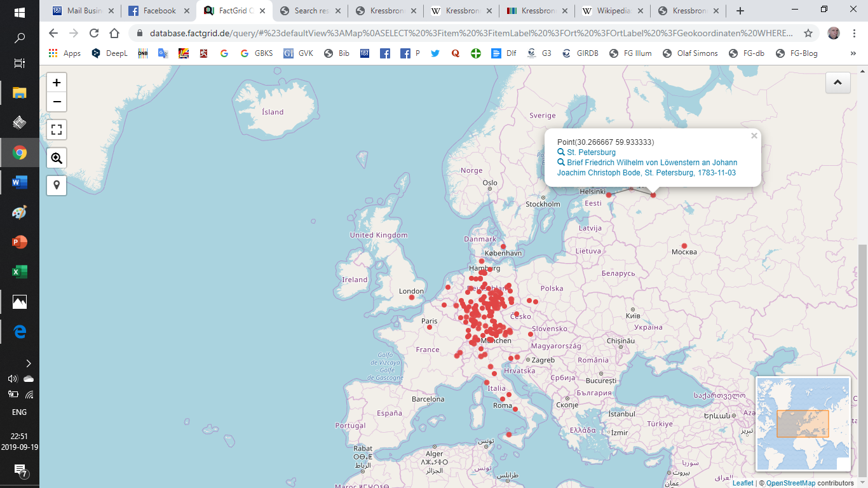Close the St. Petersburg popup

754,135
